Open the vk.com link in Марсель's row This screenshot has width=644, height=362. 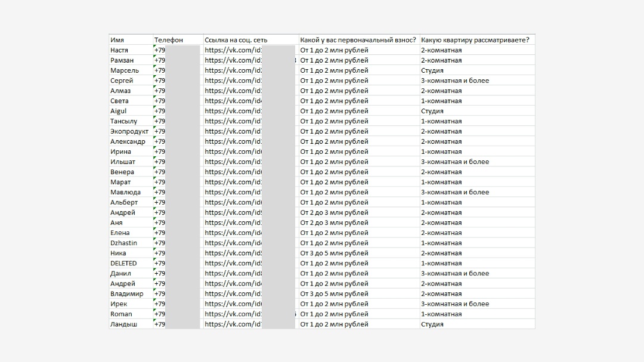[x=233, y=70]
